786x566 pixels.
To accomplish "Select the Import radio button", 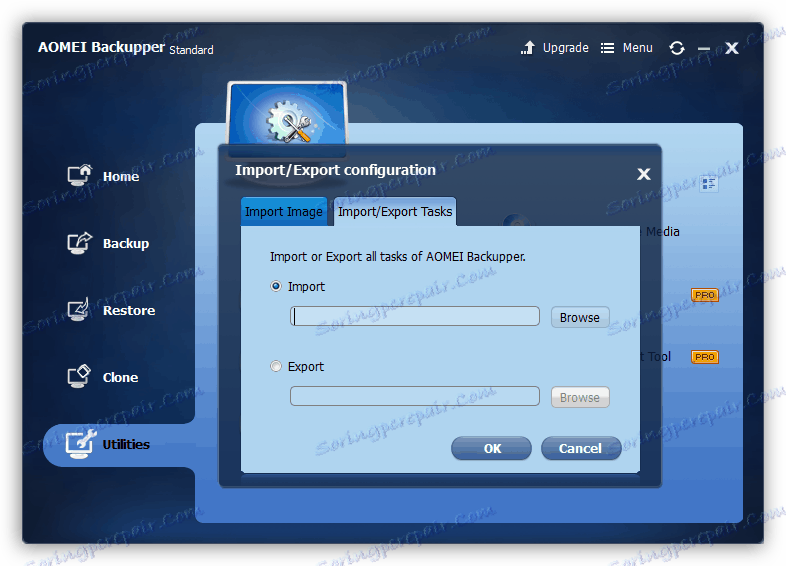I will pos(276,286).
